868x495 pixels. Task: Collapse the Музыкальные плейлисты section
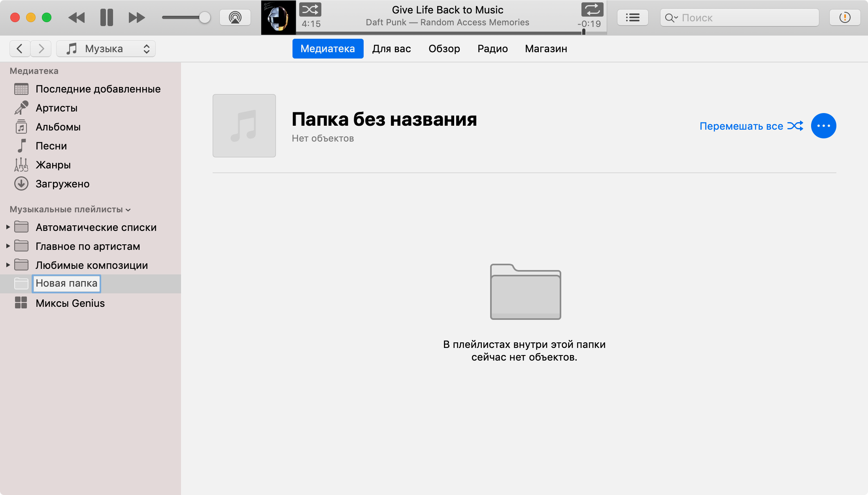[128, 210]
